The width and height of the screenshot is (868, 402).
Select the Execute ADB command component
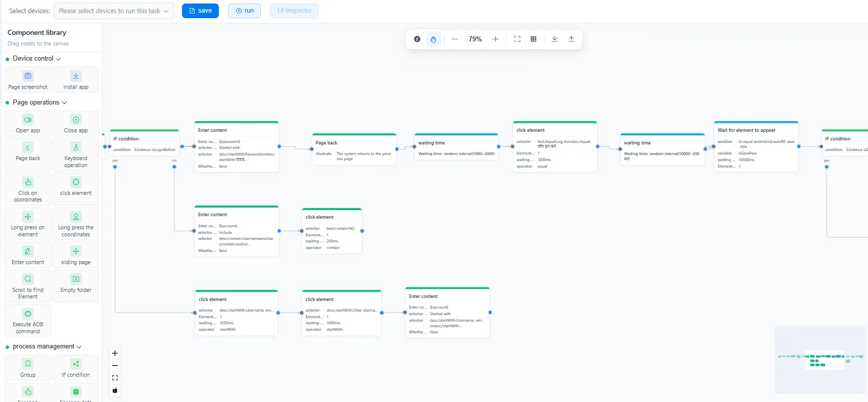pyautogui.click(x=28, y=321)
